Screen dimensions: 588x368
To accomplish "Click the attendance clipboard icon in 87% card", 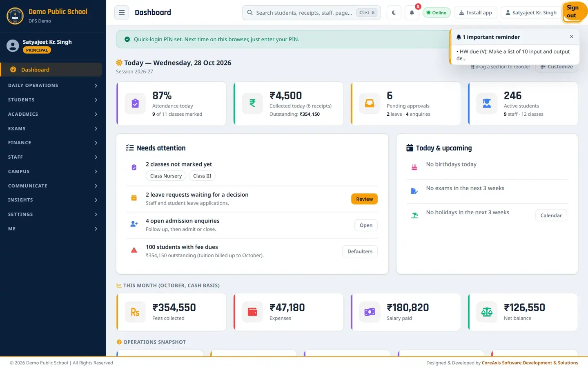I will pos(135,103).
